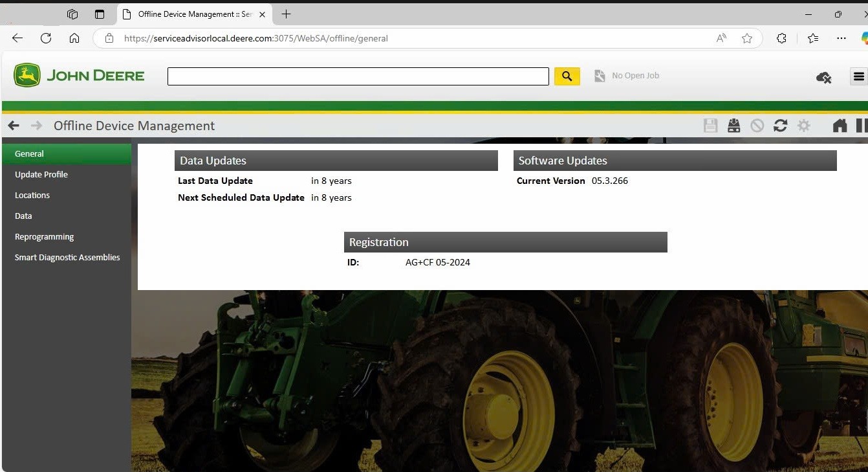Select the Locations sidebar item

[32, 195]
